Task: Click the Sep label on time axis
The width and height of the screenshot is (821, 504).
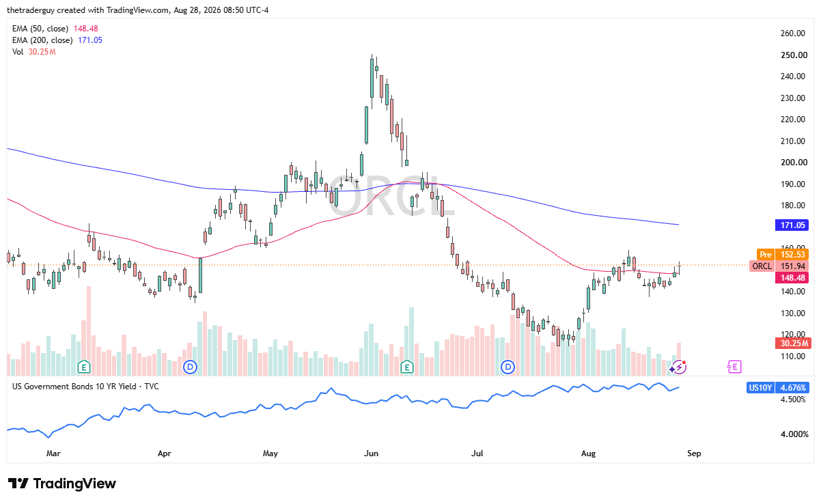Action: pyautogui.click(x=694, y=453)
